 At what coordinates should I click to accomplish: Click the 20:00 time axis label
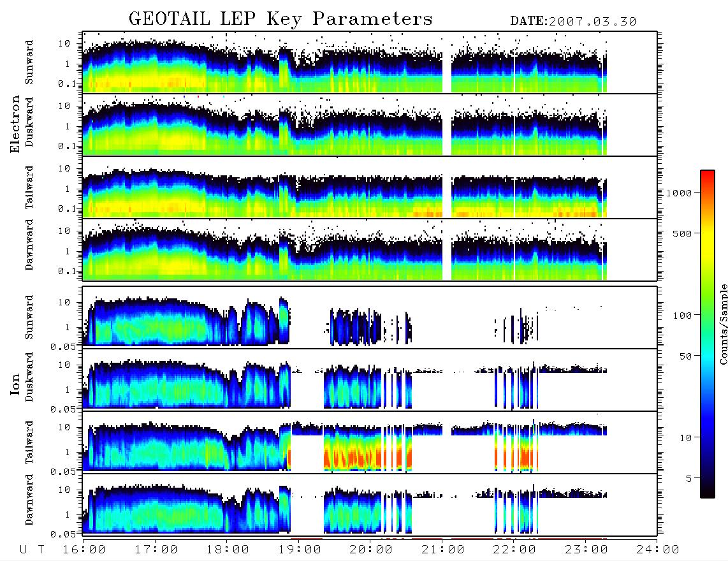point(371,550)
